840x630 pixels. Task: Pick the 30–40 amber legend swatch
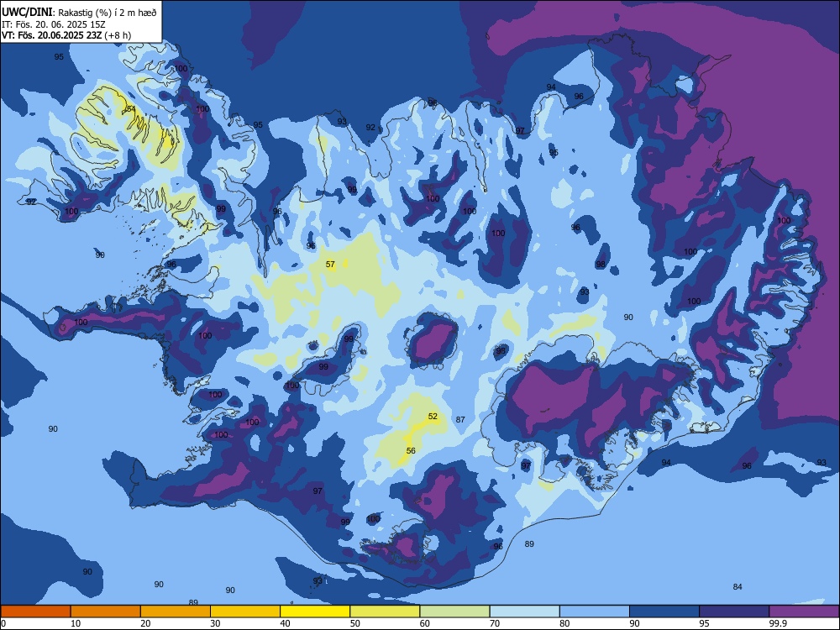pyautogui.click(x=245, y=612)
